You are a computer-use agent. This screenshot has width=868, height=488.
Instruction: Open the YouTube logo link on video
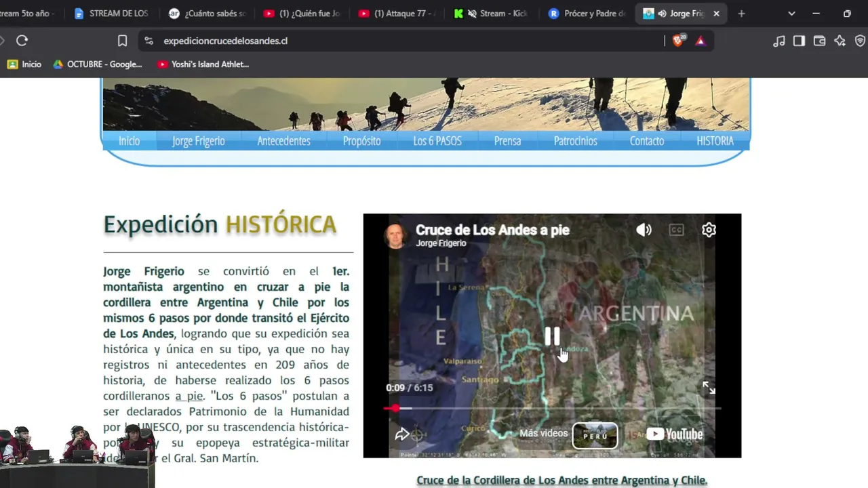tap(674, 434)
